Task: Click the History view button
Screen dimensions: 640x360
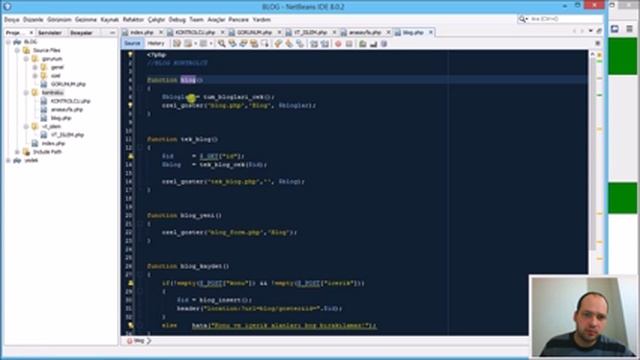Action: [x=156, y=43]
